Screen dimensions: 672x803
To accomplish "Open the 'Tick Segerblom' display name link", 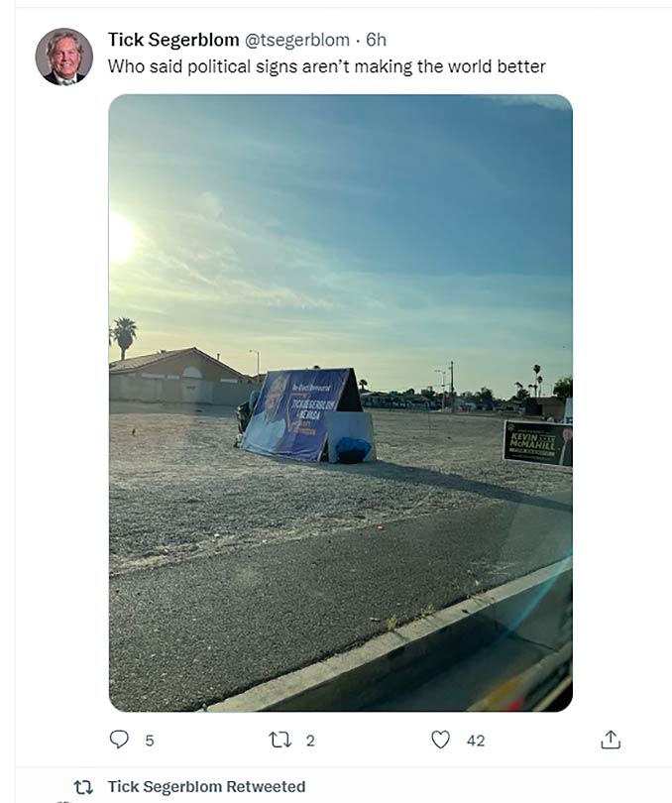I will (173, 40).
